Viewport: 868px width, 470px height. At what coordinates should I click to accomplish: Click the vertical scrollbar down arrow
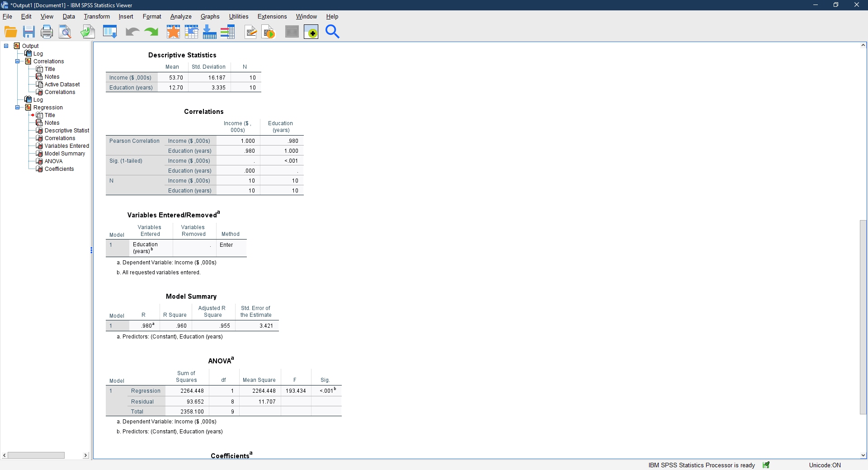(863, 456)
